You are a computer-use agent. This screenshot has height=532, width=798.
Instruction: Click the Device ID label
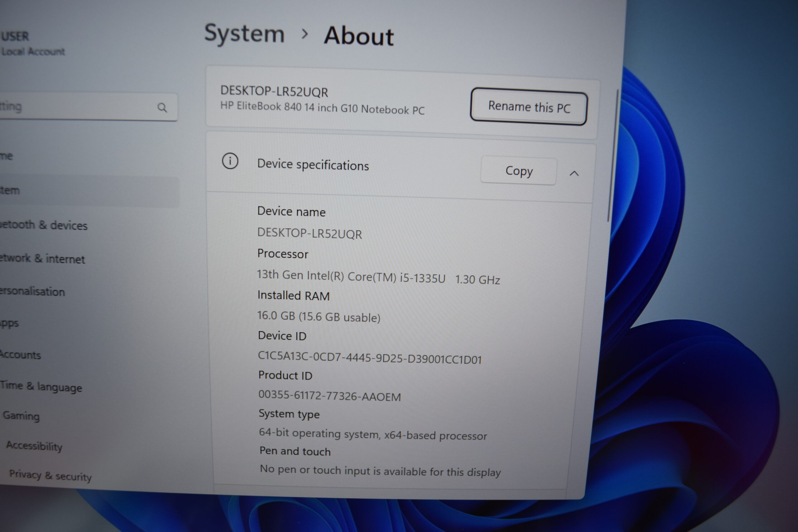coord(282,336)
